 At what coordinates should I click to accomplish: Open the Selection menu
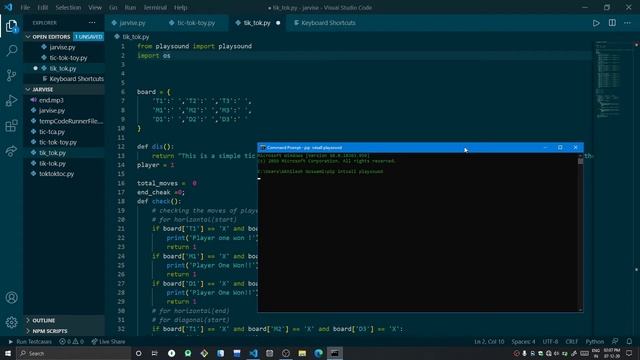click(x=68, y=7)
